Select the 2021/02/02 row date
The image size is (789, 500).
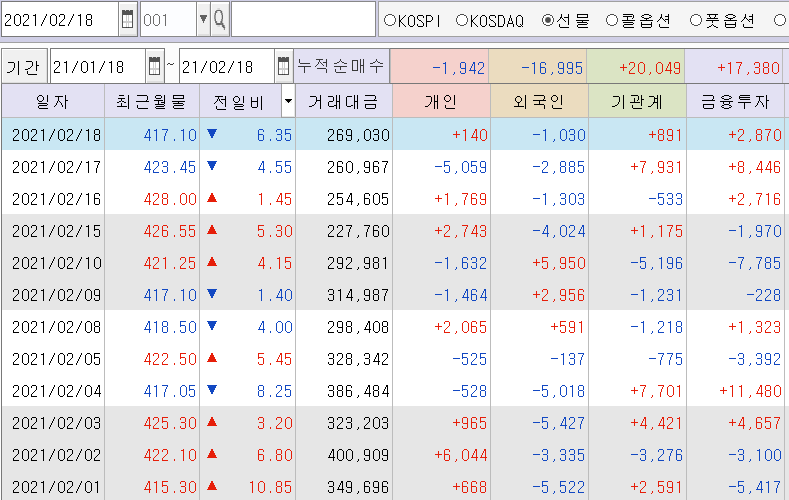coord(56,455)
